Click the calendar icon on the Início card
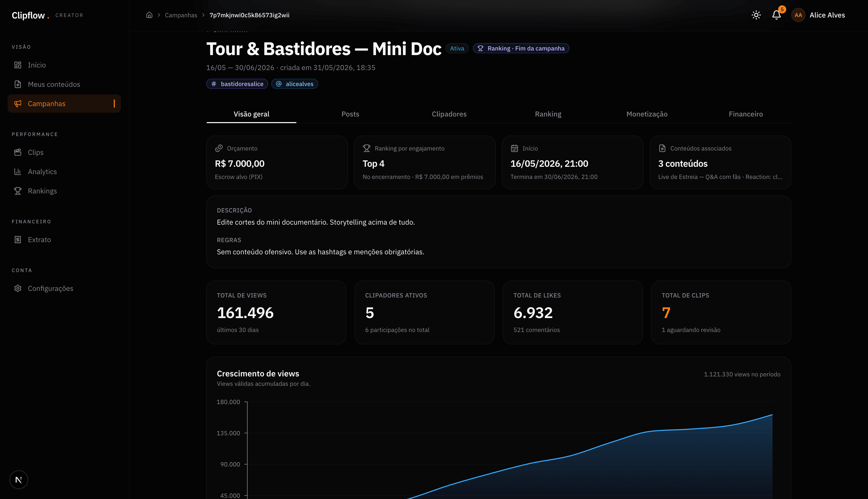Viewport: 868px width, 499px height. coord(514,148)
